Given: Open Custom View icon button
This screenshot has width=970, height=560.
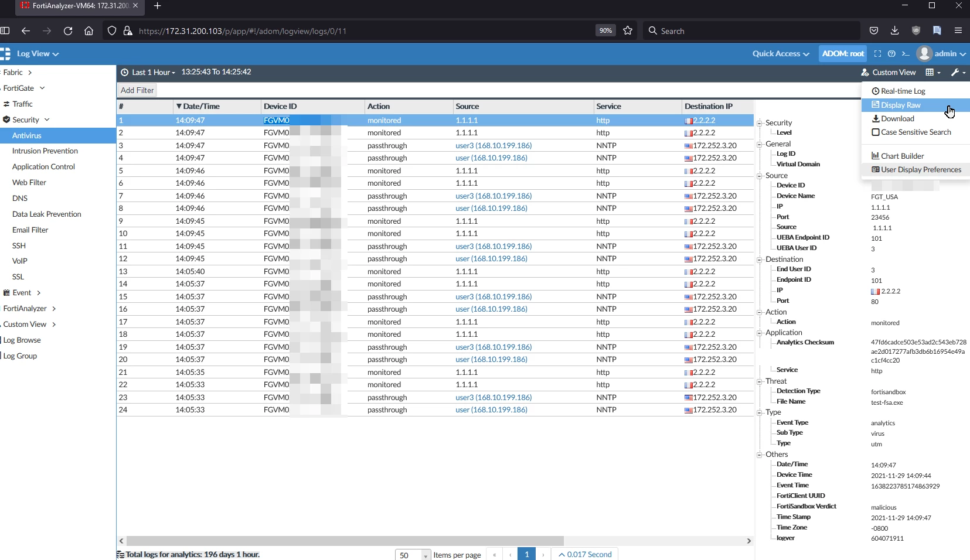Looking at the screenshot, I should (x=889, y=72).
